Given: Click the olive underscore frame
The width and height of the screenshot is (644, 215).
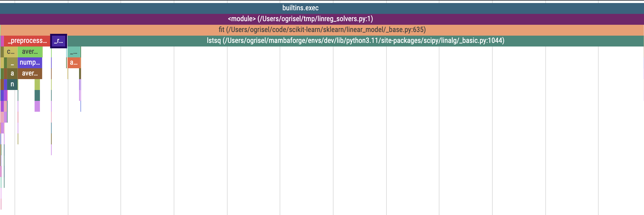Looking at the screenshot, I should 12,63.
